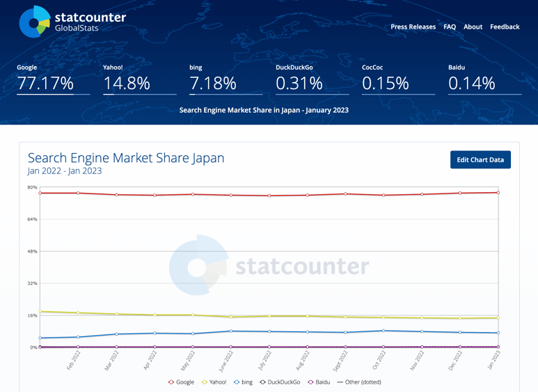The height and width of the screenshot is (392, 538).
Task: Select the DuckDuckGo 0.31% stat
Action: point(312,79)
